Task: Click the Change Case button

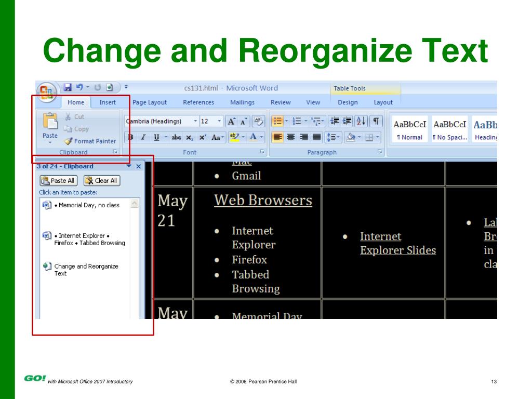Action: tap(217, 137)
